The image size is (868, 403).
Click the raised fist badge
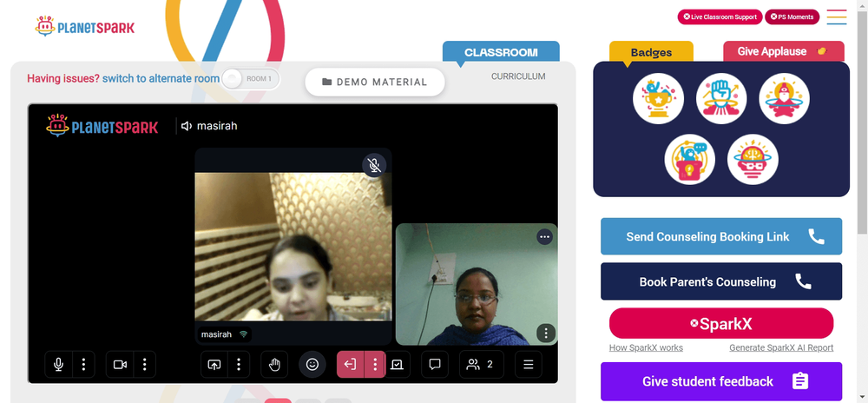coord(721,99)
